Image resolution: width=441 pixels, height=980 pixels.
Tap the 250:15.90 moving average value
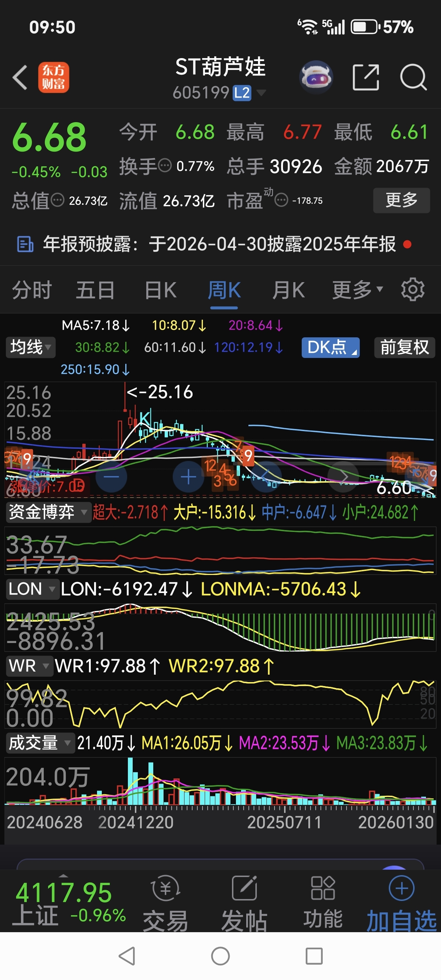coord(96,369)
